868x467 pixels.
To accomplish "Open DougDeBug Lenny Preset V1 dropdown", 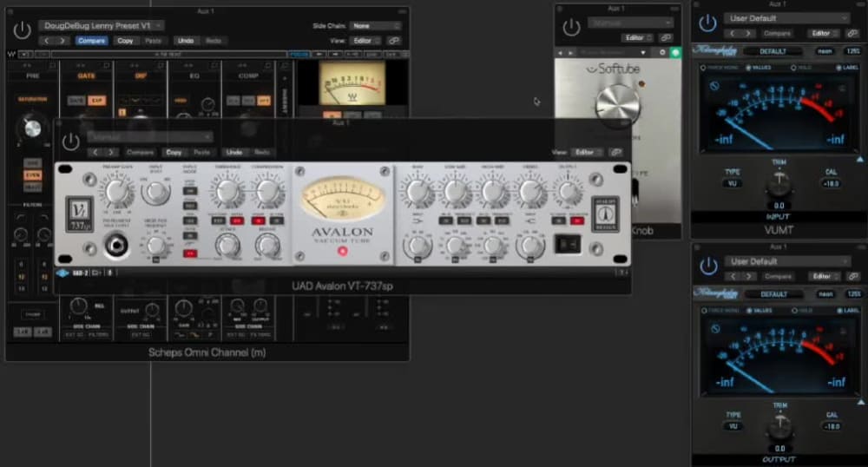I will point(102,25).
